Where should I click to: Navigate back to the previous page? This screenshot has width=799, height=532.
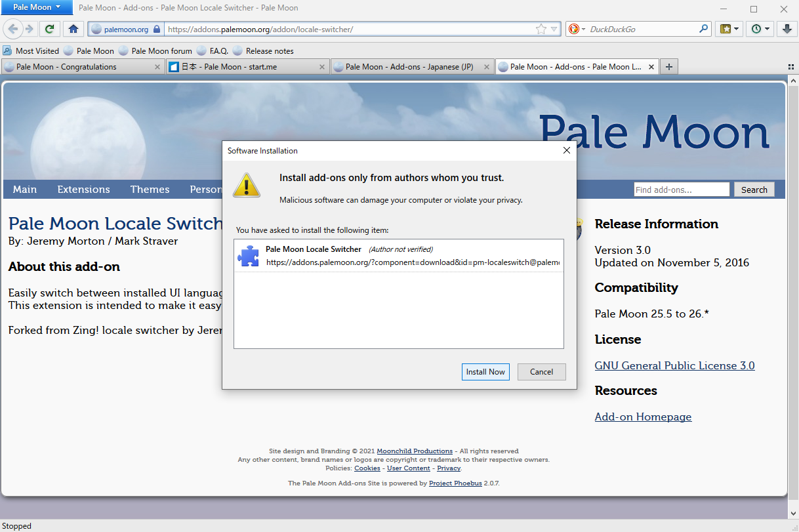13,29
